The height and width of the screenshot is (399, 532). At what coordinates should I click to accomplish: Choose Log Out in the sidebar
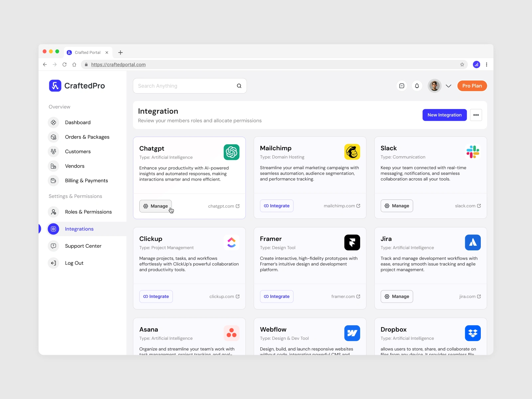(x=74, y=263)
